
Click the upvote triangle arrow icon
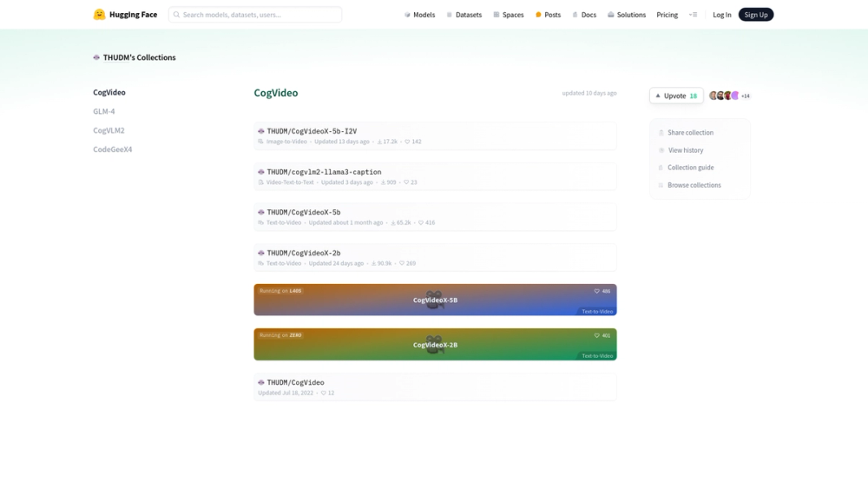tap(658, 96)
